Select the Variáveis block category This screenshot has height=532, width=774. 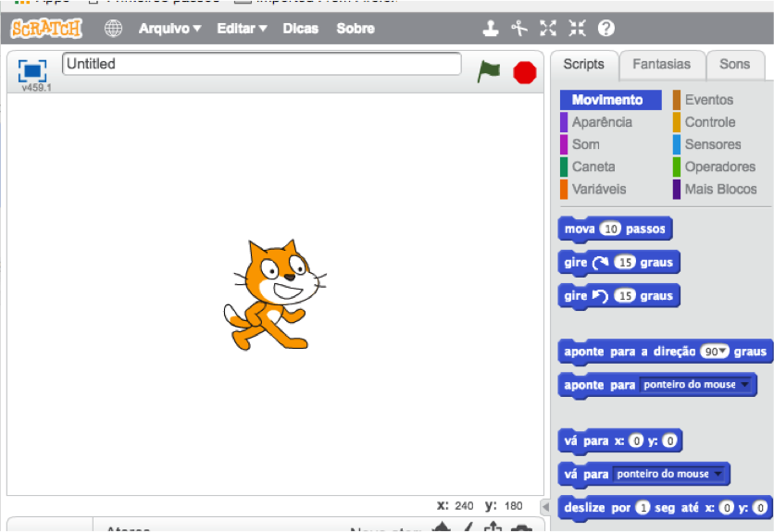[593, 189]
